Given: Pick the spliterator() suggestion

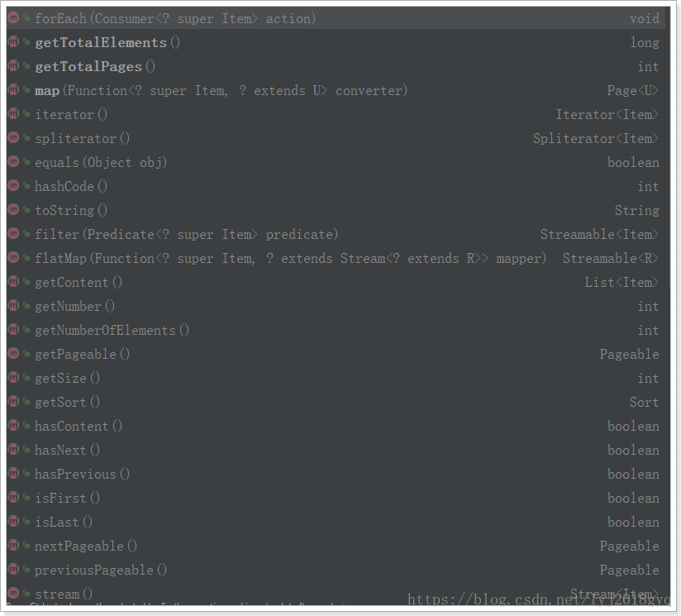Looking at the screenshot, I should click(336, 138).
